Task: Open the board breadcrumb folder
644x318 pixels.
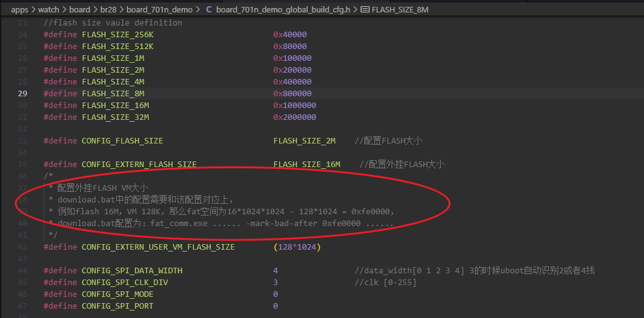Action: (x=80, y=9)
